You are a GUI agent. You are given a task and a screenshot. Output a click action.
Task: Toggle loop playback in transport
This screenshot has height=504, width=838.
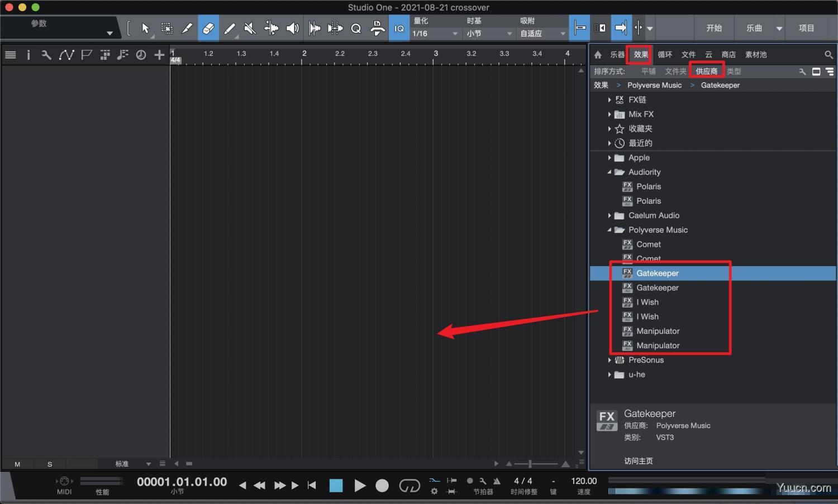click(x=409, y=486)
